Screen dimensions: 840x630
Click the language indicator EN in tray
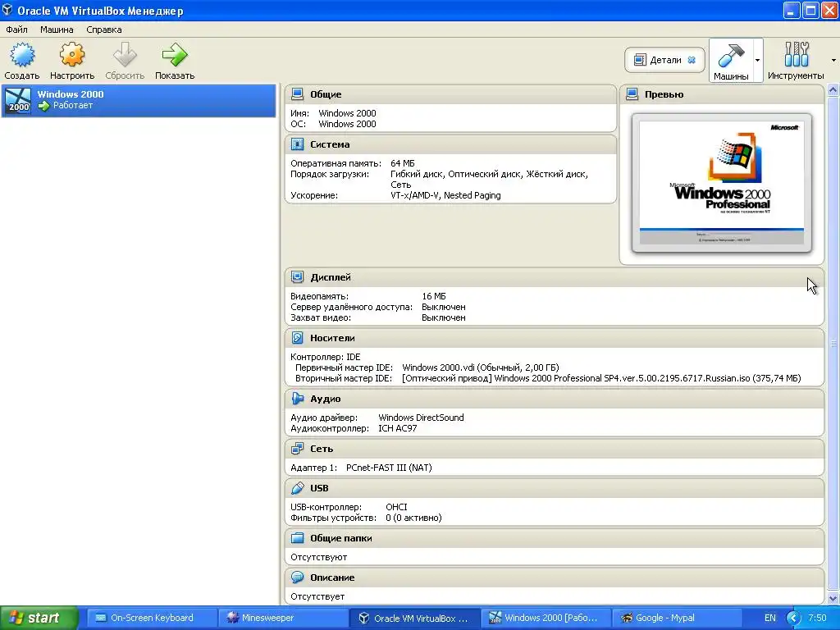[769, 618]
